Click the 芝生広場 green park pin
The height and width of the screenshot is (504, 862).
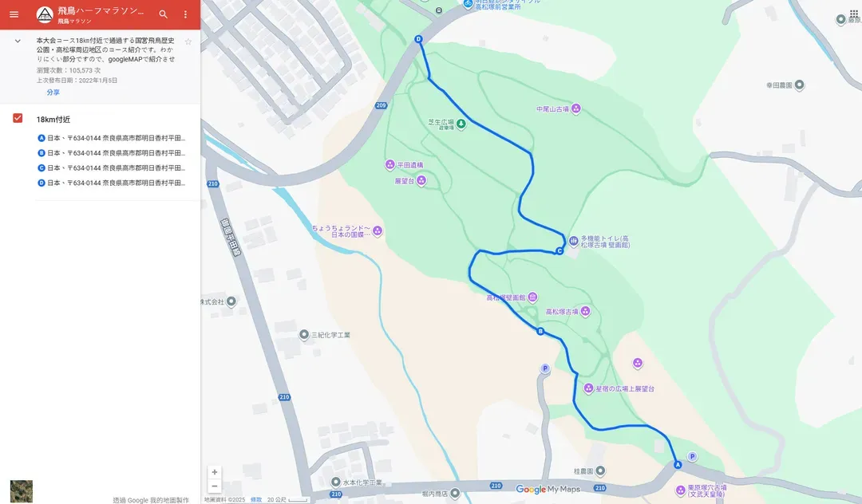click(461, 124)
